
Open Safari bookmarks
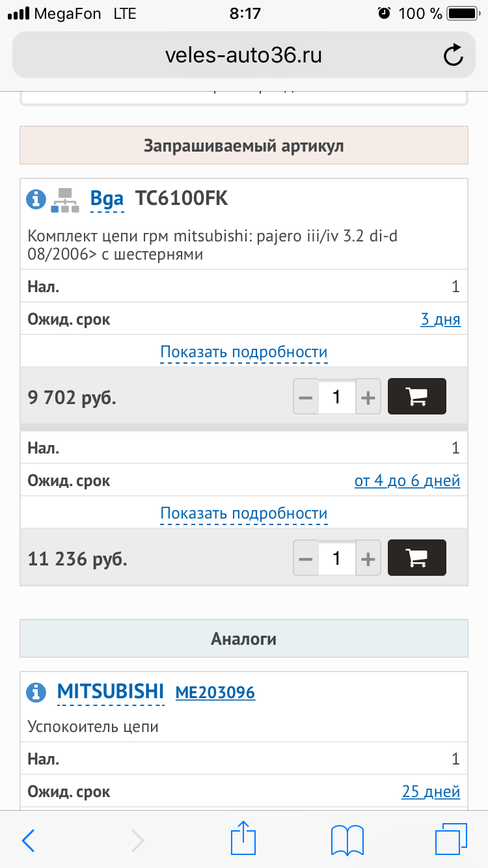tap(347, 839)
